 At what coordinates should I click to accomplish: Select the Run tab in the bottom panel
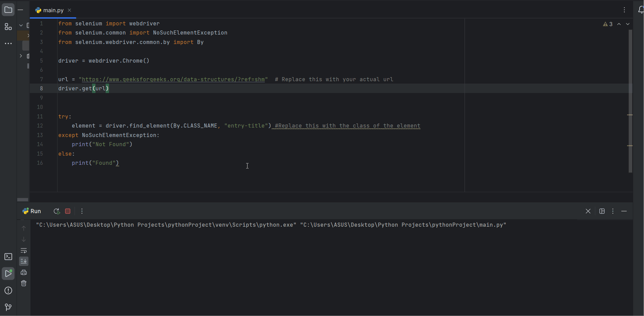point(32,211)
